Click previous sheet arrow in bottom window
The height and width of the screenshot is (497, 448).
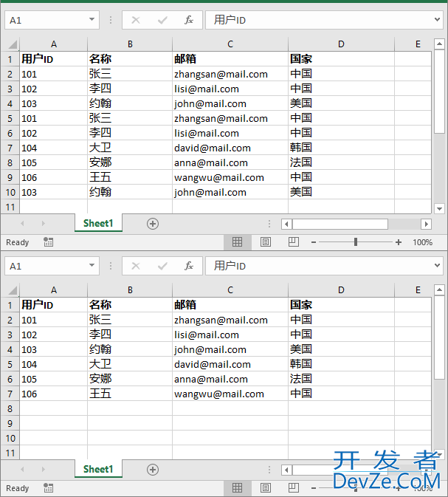(x=22, y=469)
